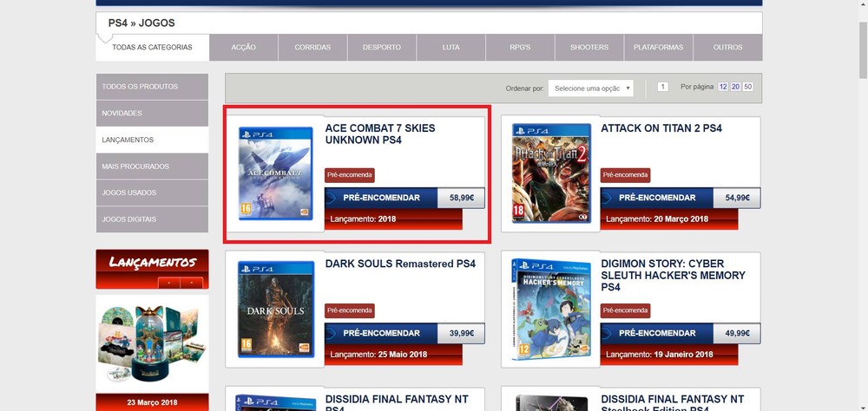Pre-order Dark Souls Remastered button

pyautogui.click(x=381, y=334)
